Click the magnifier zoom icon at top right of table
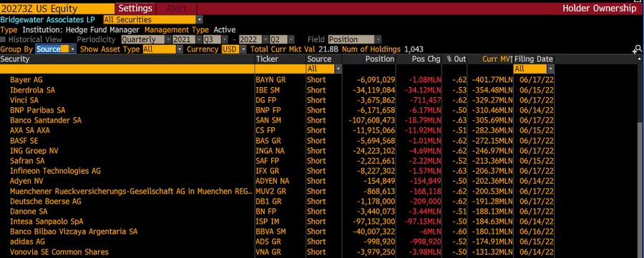The image size is (644, 258). pos(638,49)
